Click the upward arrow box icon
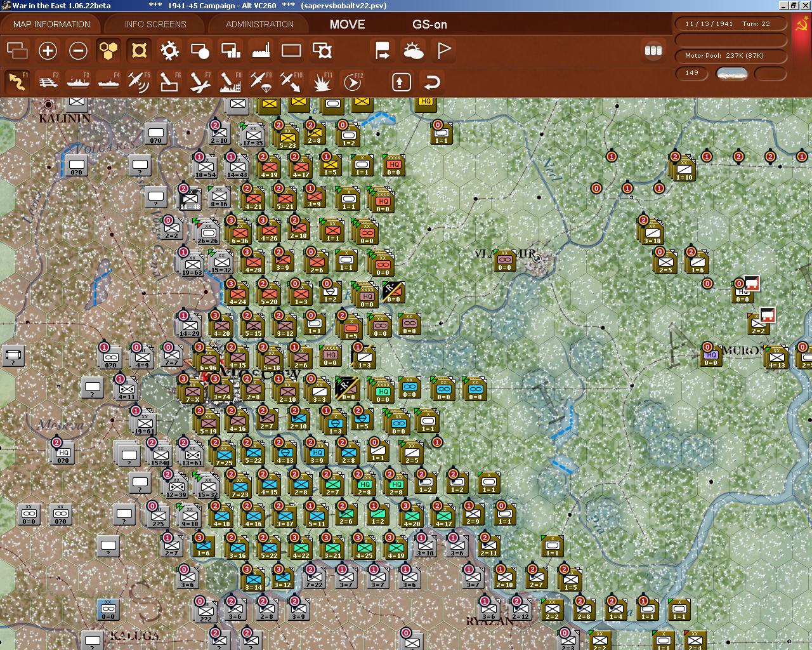812x650 pixels. (x=401, y=82)
